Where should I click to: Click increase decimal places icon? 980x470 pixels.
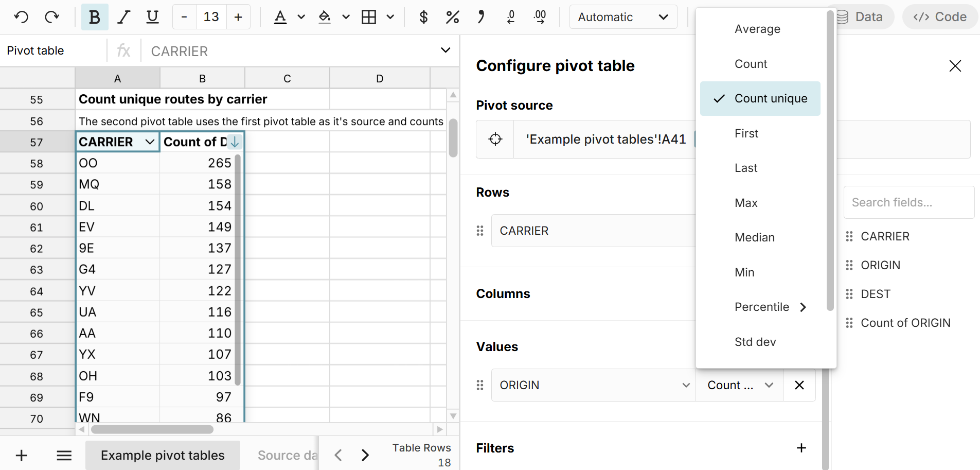click(x=540, y=17)
